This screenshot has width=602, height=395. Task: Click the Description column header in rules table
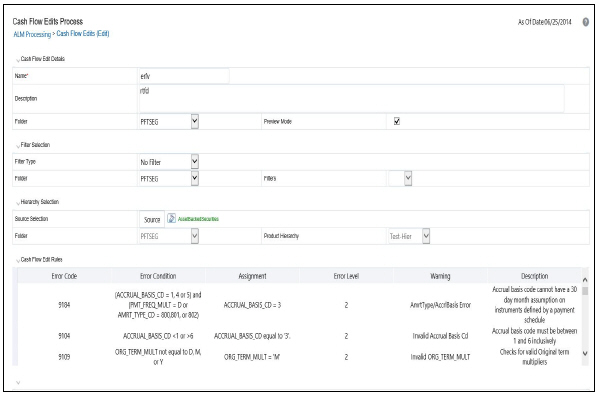tap(534, 276)
